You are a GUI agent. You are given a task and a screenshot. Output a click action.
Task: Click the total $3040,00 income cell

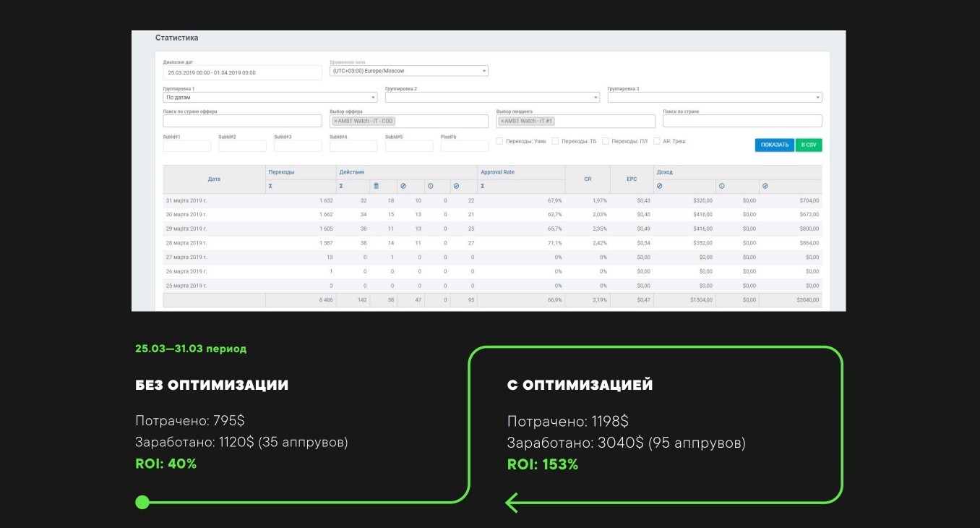pos(808,299)
